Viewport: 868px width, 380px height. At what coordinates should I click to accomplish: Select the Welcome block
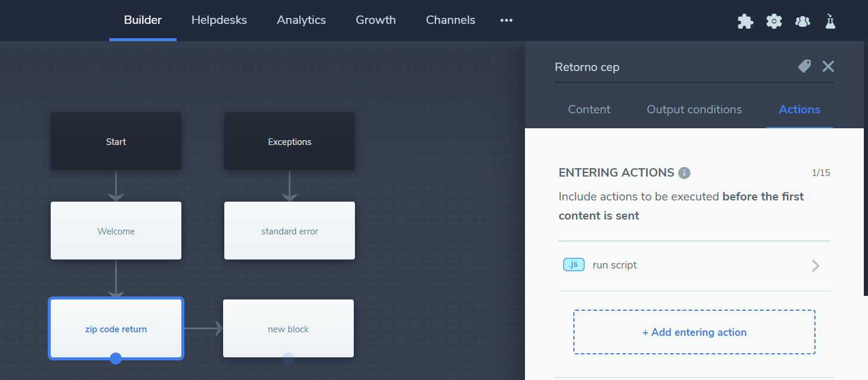[116, 231]
